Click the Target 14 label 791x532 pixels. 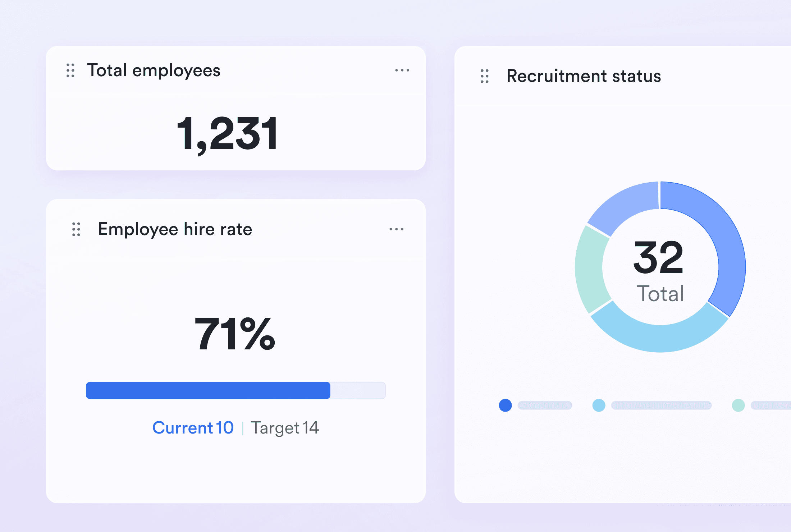coord(285,428)
